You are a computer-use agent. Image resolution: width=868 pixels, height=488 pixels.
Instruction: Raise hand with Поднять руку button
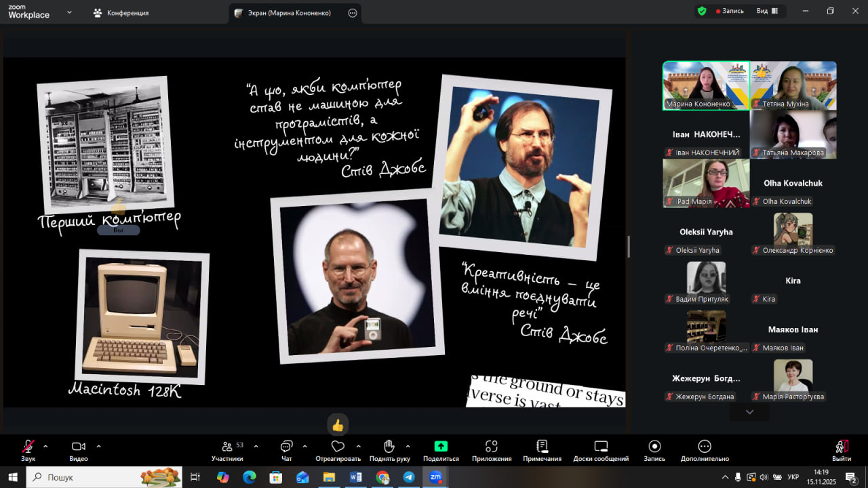389,447
